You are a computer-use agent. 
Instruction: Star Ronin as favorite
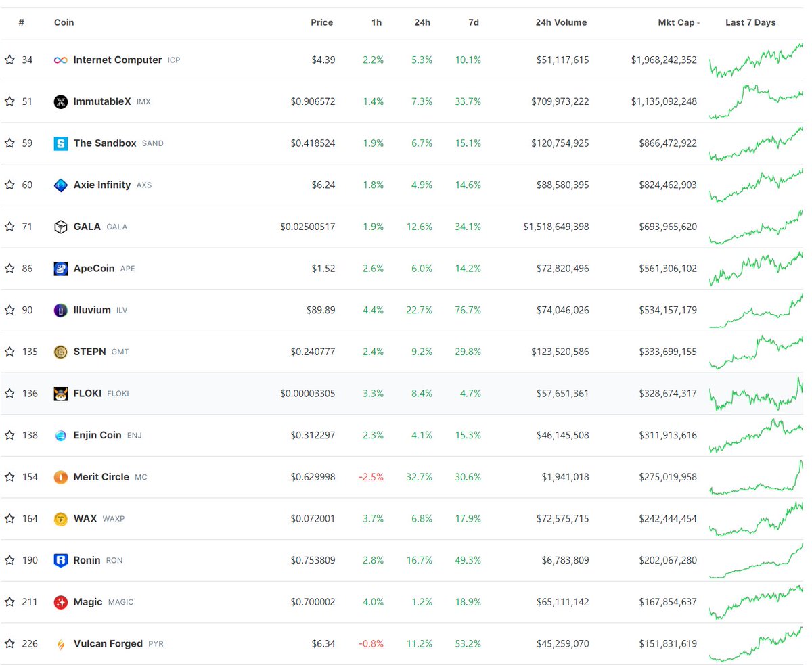9,560
